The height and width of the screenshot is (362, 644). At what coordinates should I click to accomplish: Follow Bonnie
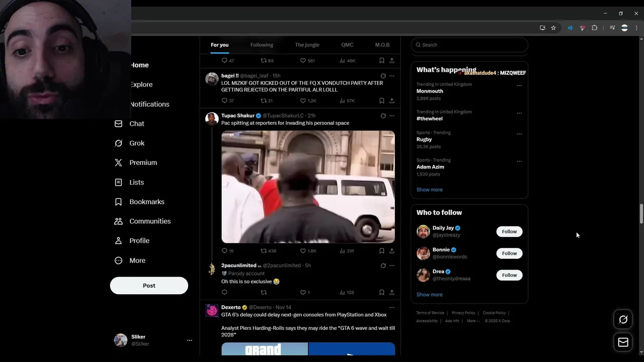click(509, 253)
